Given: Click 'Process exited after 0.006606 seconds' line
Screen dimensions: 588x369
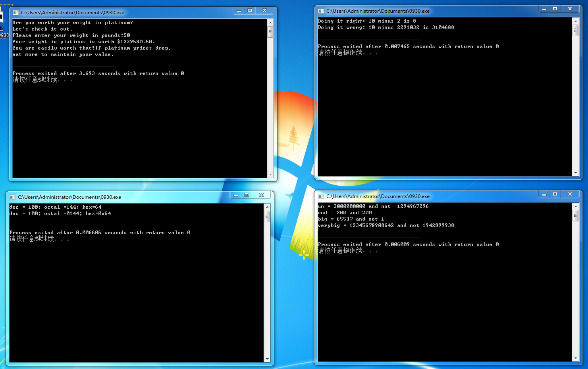Looking at the screenshot, I should [100, 233].
